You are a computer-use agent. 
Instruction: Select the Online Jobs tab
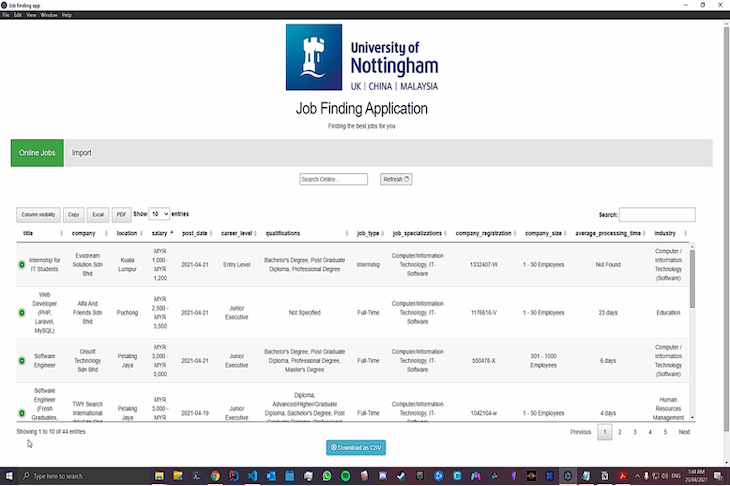click(x=37, y=153)
